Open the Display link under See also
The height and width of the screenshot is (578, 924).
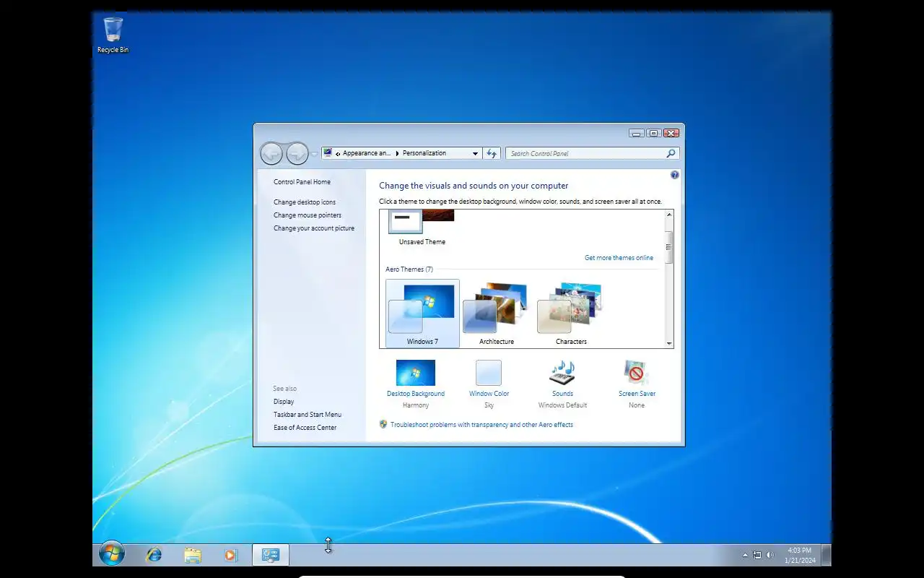[x=284, y=402]
